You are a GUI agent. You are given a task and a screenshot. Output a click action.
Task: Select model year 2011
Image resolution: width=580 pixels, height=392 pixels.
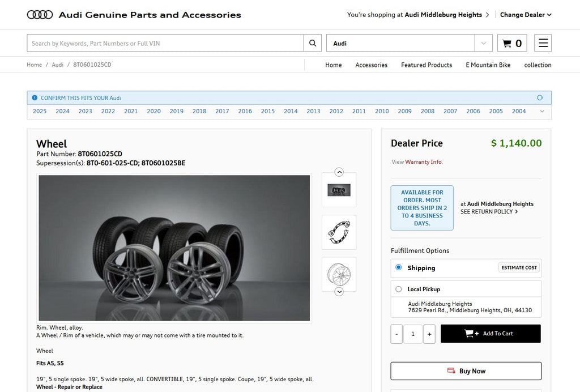pos(359,112)
